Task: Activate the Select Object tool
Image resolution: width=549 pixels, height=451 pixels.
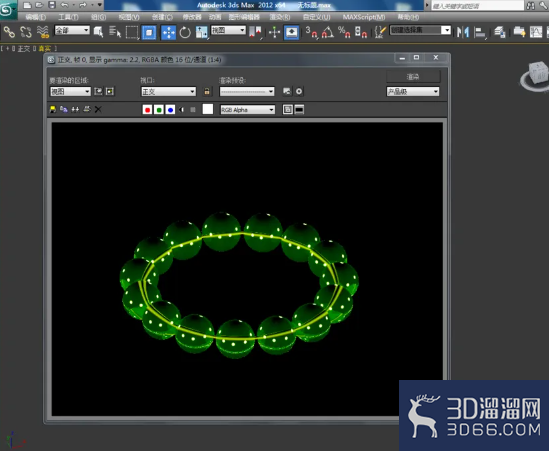Action: [98, 32]
